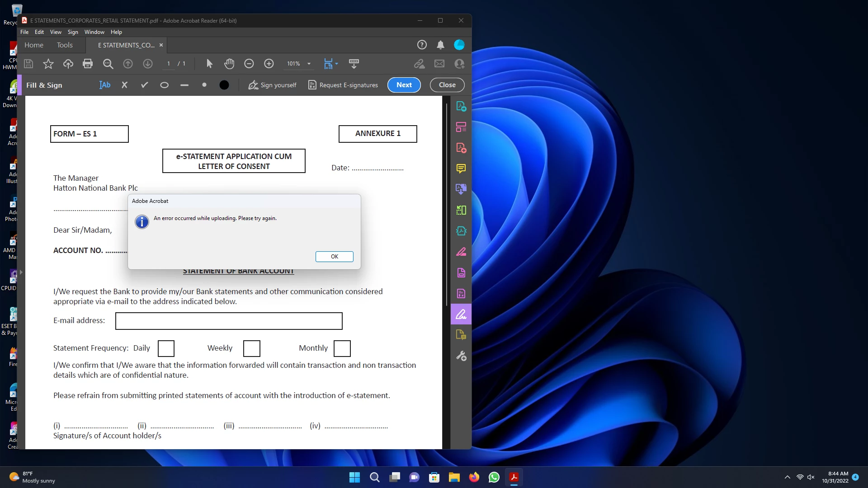
Task: Open the 101% zoom level dropdown
Action: pos(309,64)
